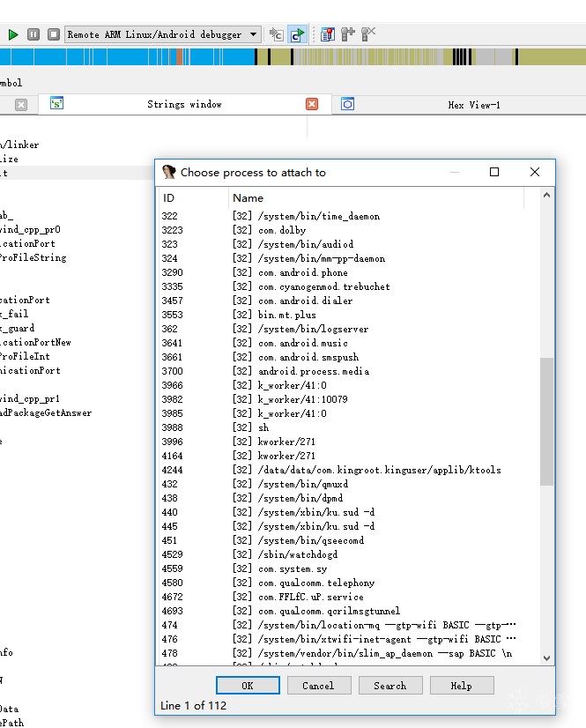Close the Choose process to attach to dialog
This screenshot has width=586, height=728.
535,172
